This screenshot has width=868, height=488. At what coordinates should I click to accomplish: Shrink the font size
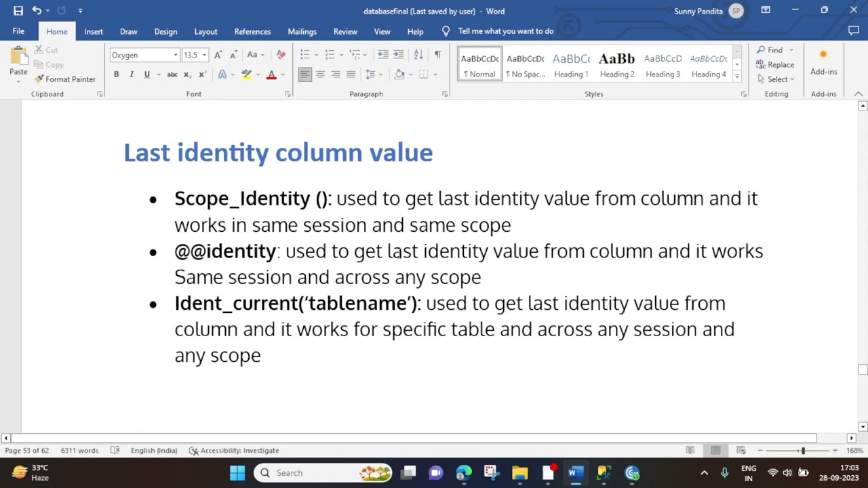pyautogui.click(x=233, y=55)
